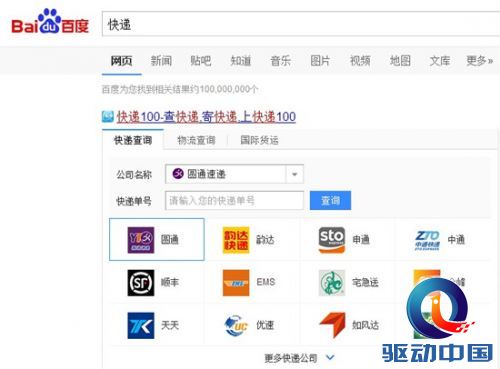The height and width of the screenshot is (369, 500).
Task: Click the 宅急送 text label
Action: (365, 282)
